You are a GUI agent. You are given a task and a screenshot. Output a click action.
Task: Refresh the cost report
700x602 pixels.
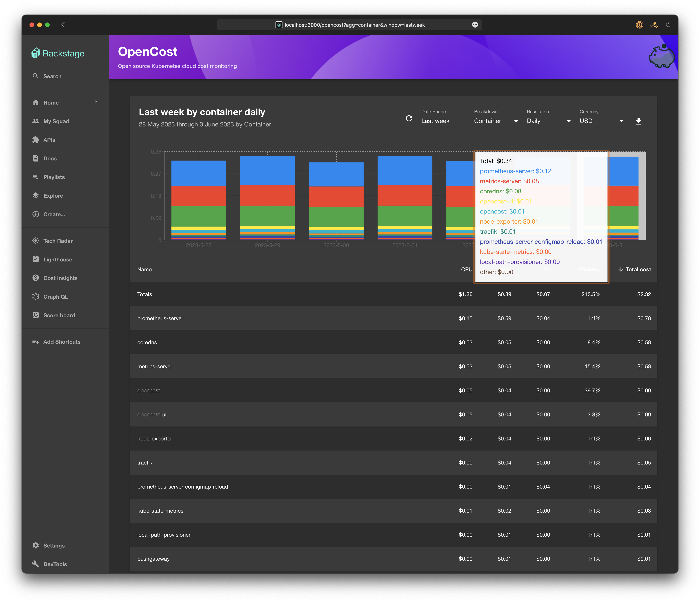[409, 118]
